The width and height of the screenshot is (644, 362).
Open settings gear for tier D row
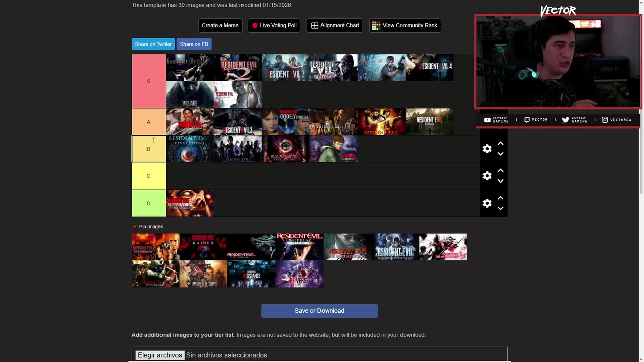487,203
